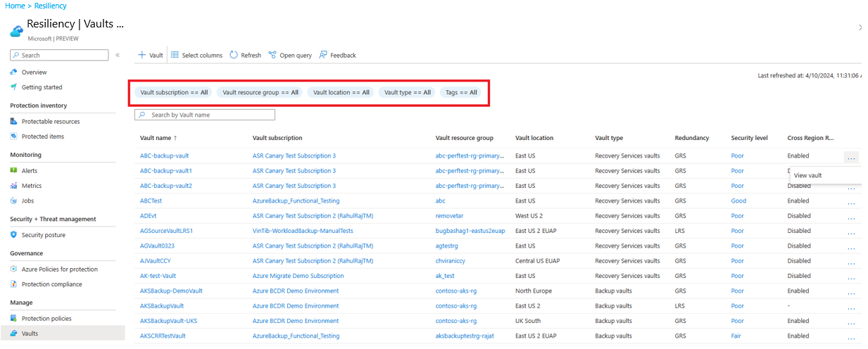This screenshot has height=349, width=868.
Task: Open Tags == All filter
Action: 461,92
